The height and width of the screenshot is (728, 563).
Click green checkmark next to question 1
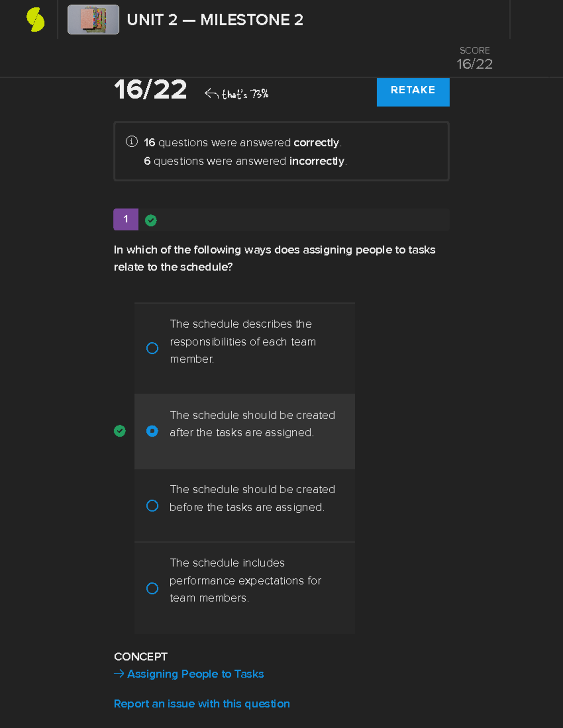(151, 220)
